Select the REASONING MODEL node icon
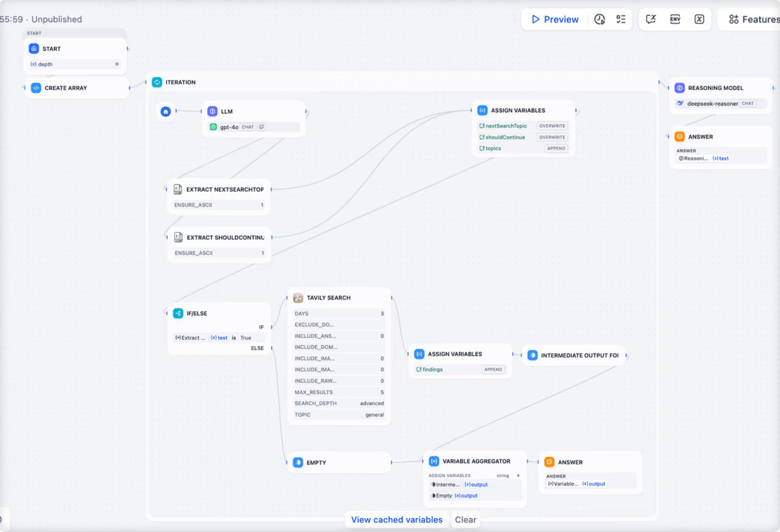Viewport: 780px width, 532px height. click(679, 88)
